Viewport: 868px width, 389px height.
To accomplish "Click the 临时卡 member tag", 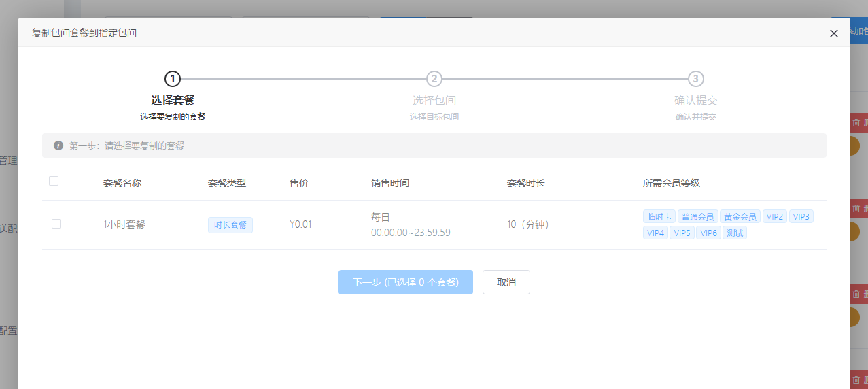I will 659,217.
